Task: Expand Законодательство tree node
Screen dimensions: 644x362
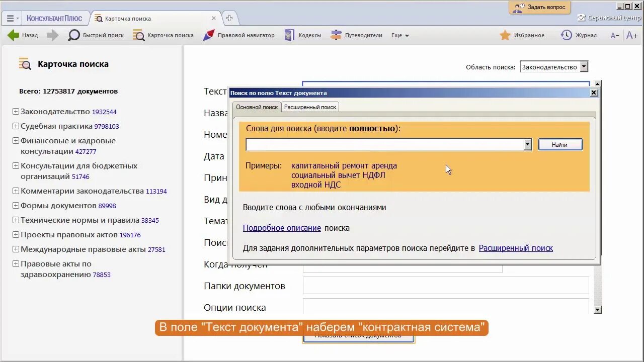Action: pos(16,112)
